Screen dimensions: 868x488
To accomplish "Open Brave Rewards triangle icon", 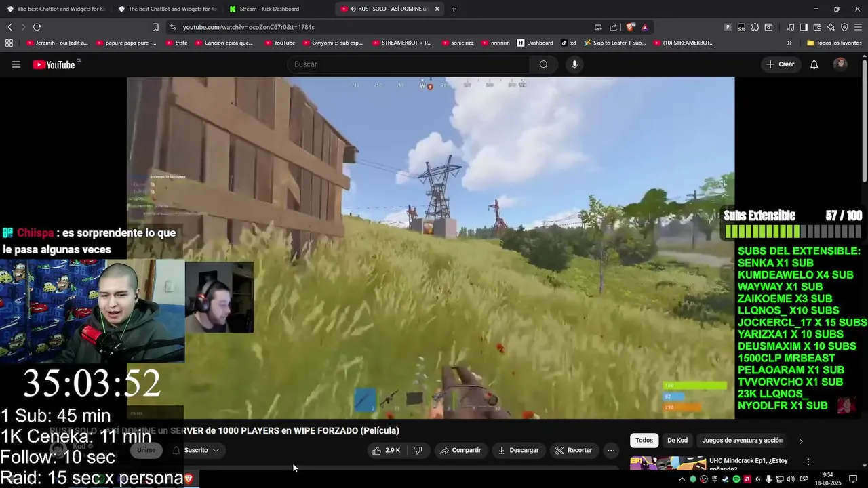I will pos(644,27).
